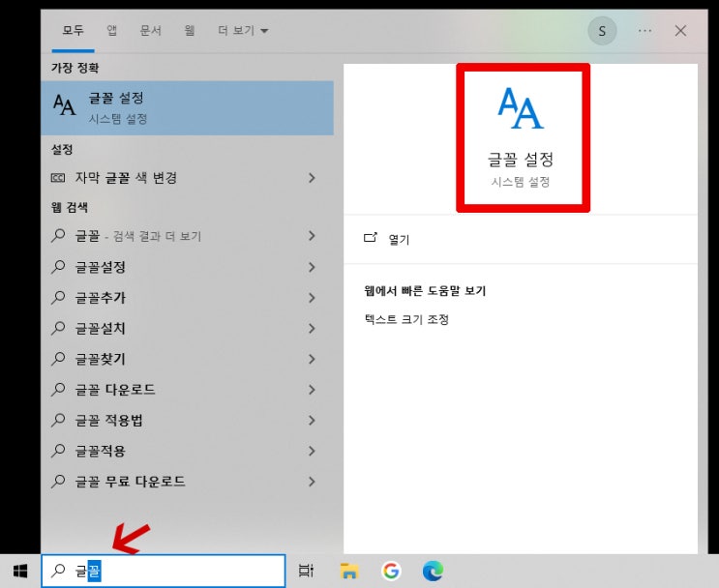The image size is (719, 588).
Task: Select the 글꼴 무료 다운로드 web suggestion
Action: (187, 482)
